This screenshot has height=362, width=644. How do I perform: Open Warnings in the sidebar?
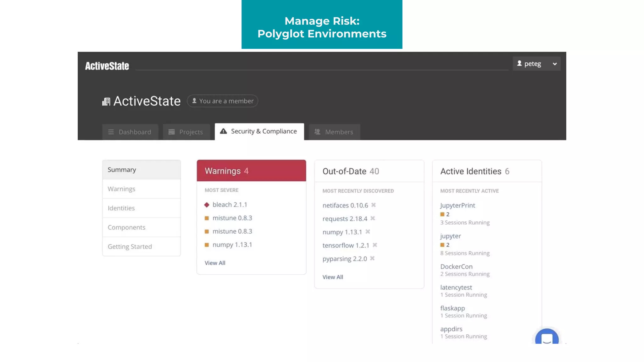142,189
